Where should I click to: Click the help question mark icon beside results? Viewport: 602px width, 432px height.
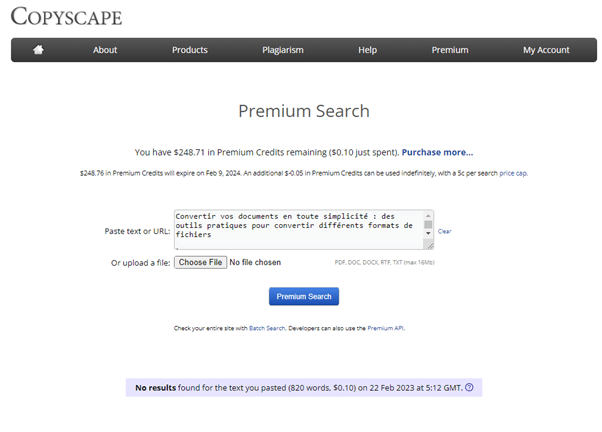(x=469, y=387)
